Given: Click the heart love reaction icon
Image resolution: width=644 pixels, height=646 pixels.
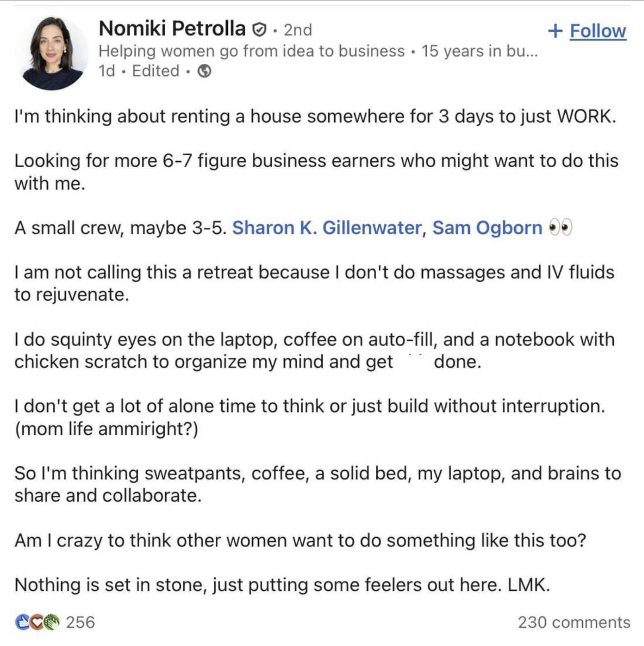Looking at the screenshot, I should (37, 622).
